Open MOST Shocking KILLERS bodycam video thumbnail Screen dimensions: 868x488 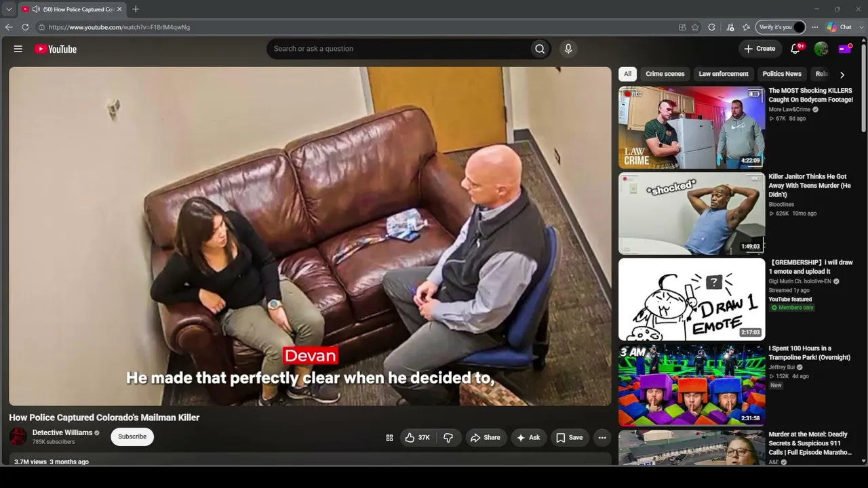point(692,127)
